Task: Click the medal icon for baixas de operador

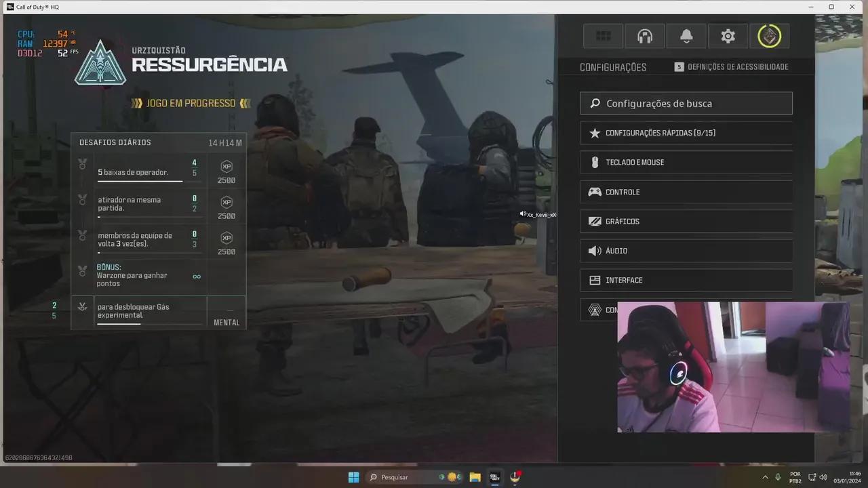Action: (82, 164)
